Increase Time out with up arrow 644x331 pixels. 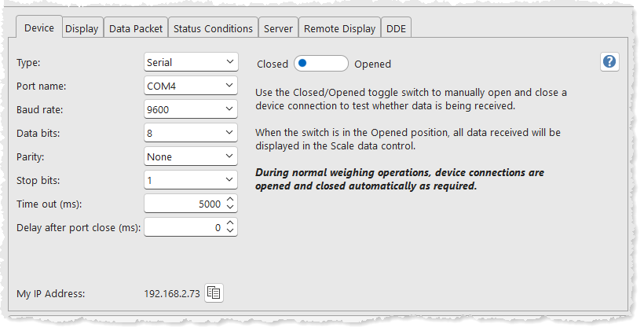click(x=230, y=200)
